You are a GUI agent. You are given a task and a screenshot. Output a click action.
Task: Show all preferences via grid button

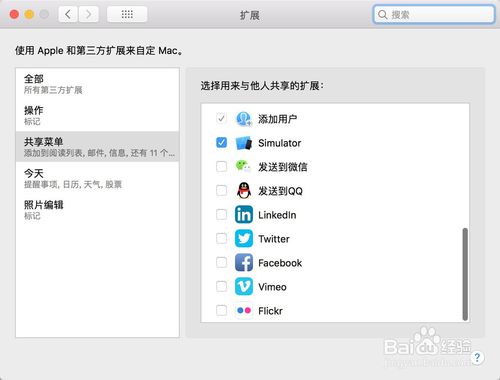click(x=127, y=14)
